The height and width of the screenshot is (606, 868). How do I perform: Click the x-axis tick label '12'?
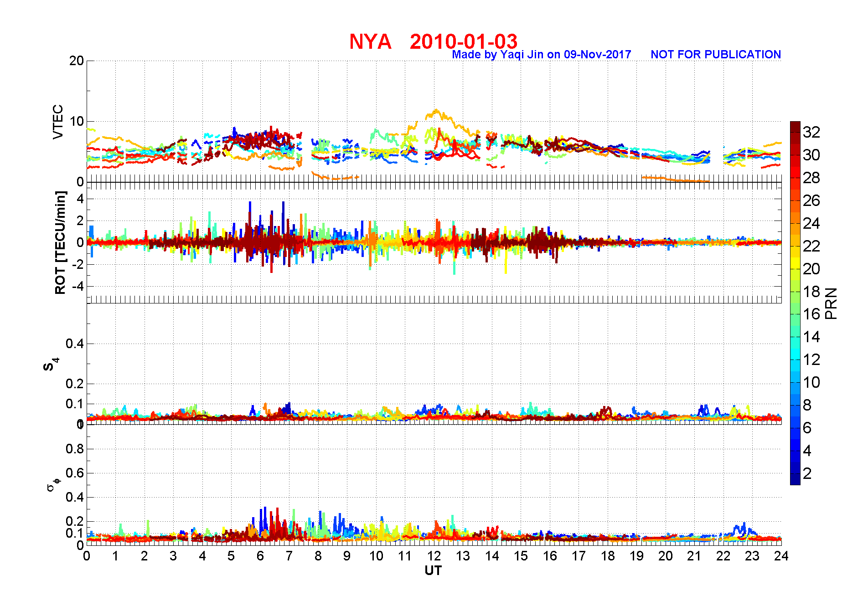coord(434,556)
